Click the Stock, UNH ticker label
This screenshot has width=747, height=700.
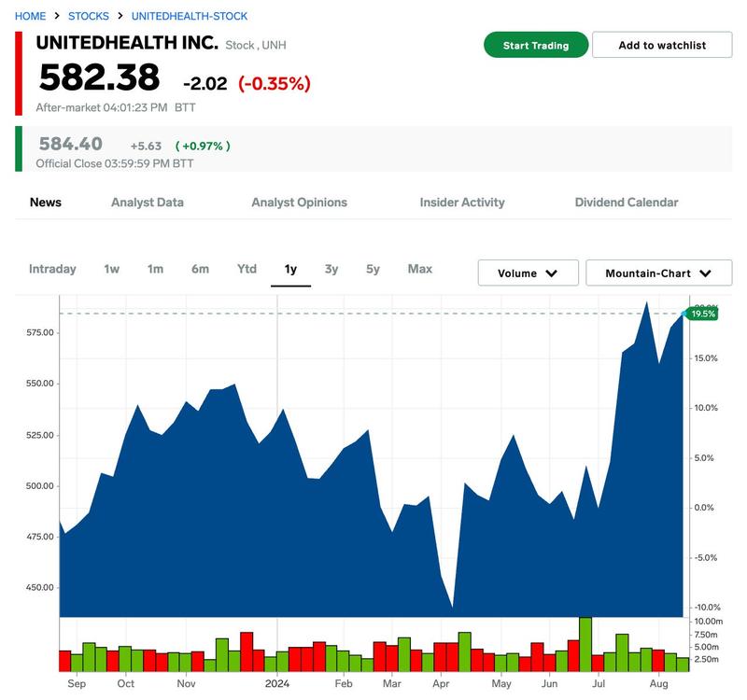pos(256,45)
